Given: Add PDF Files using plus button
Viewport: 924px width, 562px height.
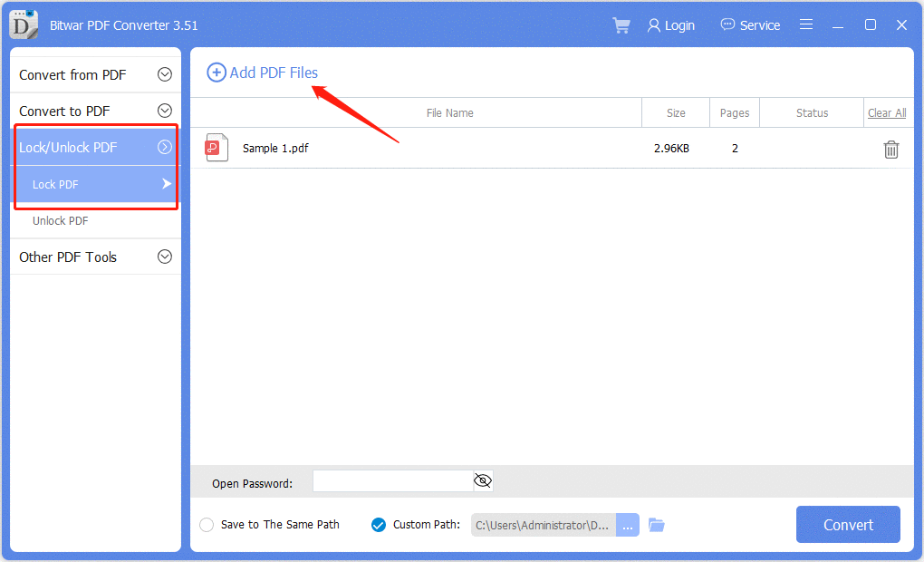Looking at the screenshot, I should point(262,73).
